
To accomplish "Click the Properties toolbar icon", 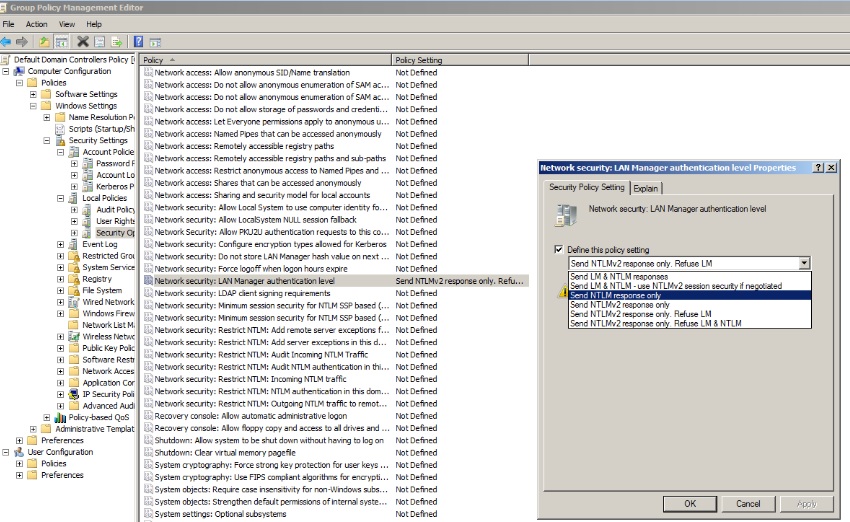I will pyautogui.click(x=100, y=42).
